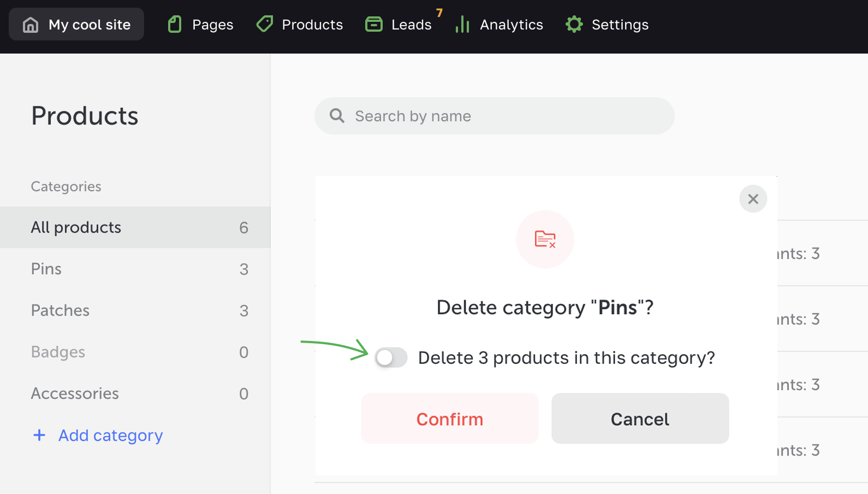Open the Leads menu item
The height and width of the screenshot is (494, 868).
pos(411,25)
